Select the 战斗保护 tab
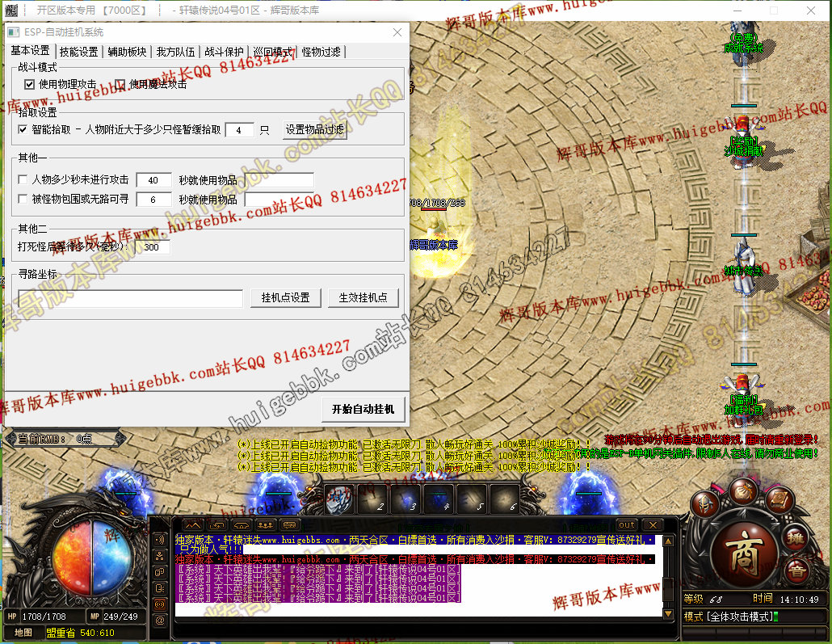Viewport: 832px width, 644px height. (224, 52)
